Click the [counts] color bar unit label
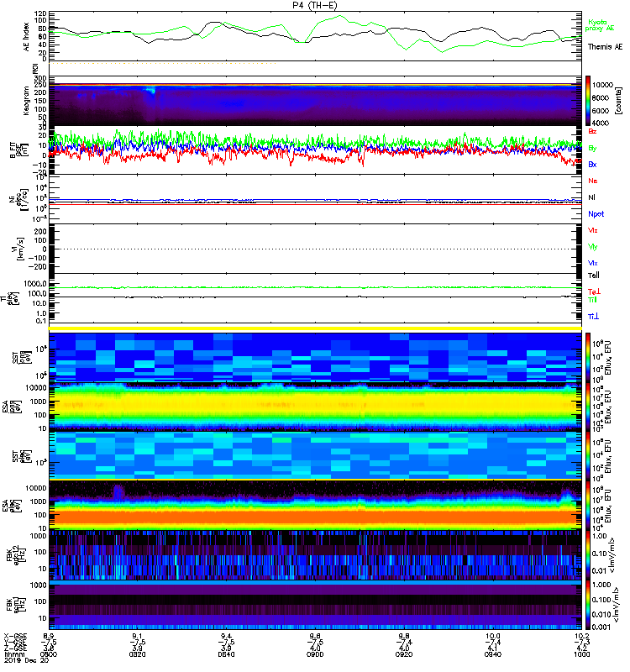The height and width of the screenshot is (672, 630). (x=618, y=101)
